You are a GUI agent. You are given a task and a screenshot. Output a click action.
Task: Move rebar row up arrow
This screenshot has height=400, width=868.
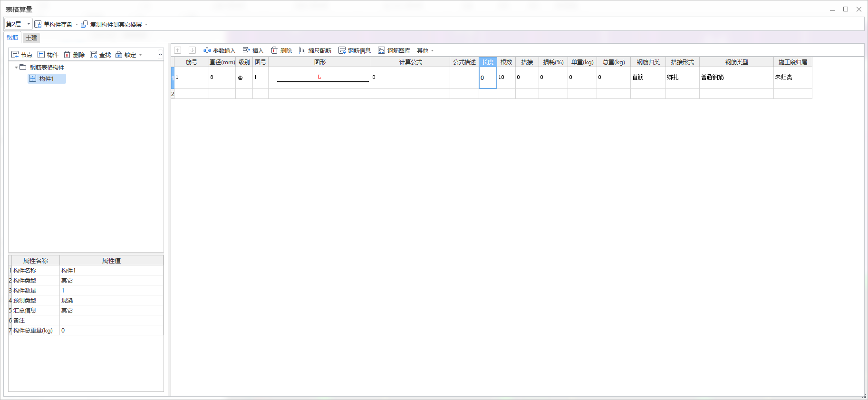pyautogui.click(x=178, y=50)
